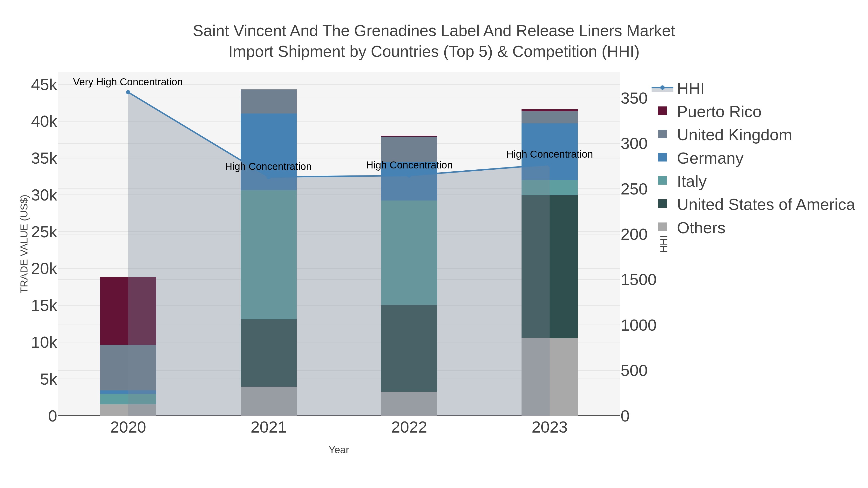Screen dimensions: 868x488
Task: Click the Puerto Rico maroon legend swatch
Action: [x=663, y=111]
